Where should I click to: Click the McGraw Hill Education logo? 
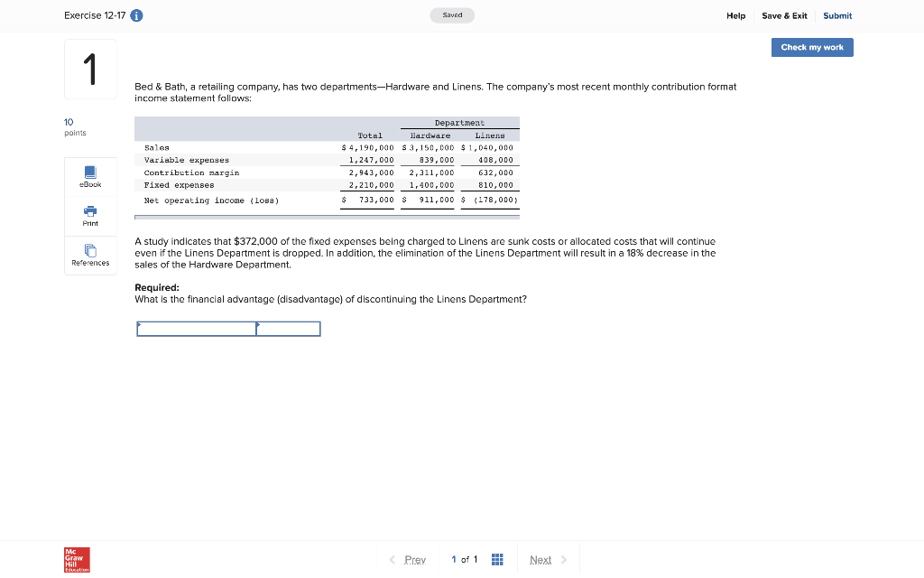click(x=76, y=560)
